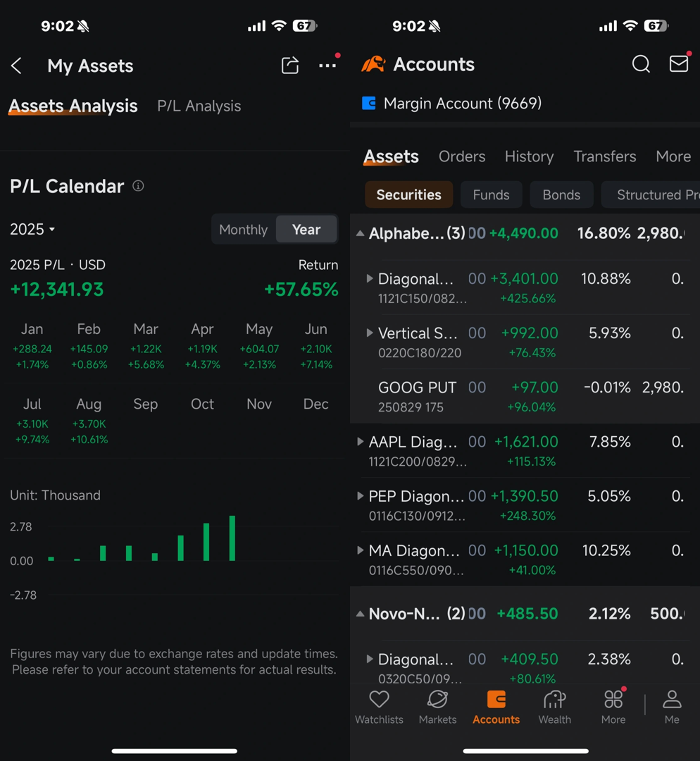Open the share icon in My Assets
Image resolution: width=700 pixels, height=761 pixels.
pos(290,65)
